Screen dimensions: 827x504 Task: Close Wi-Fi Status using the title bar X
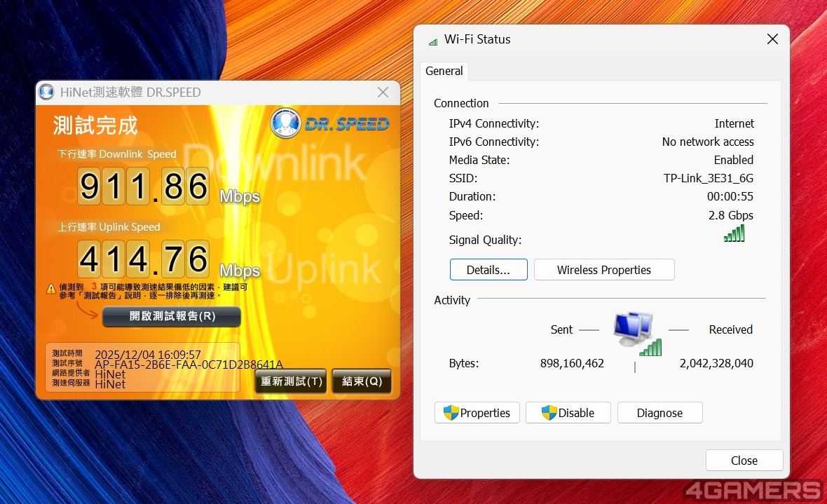772,39
